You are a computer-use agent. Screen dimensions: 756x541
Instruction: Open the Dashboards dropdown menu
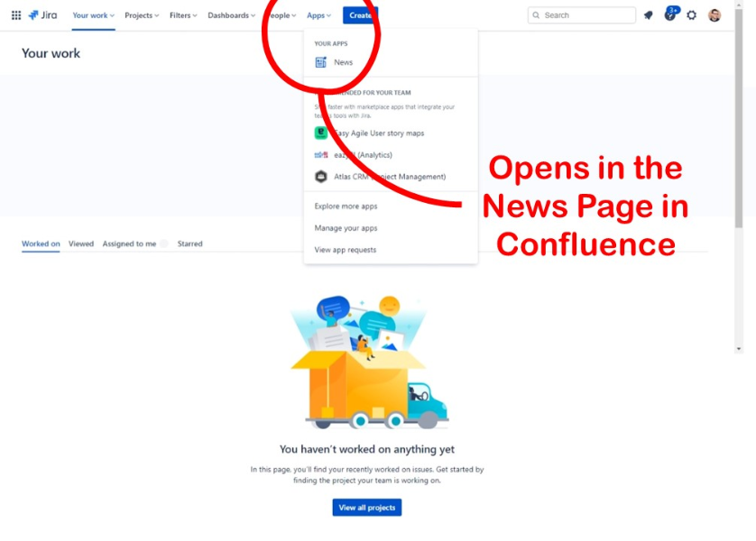232,15
